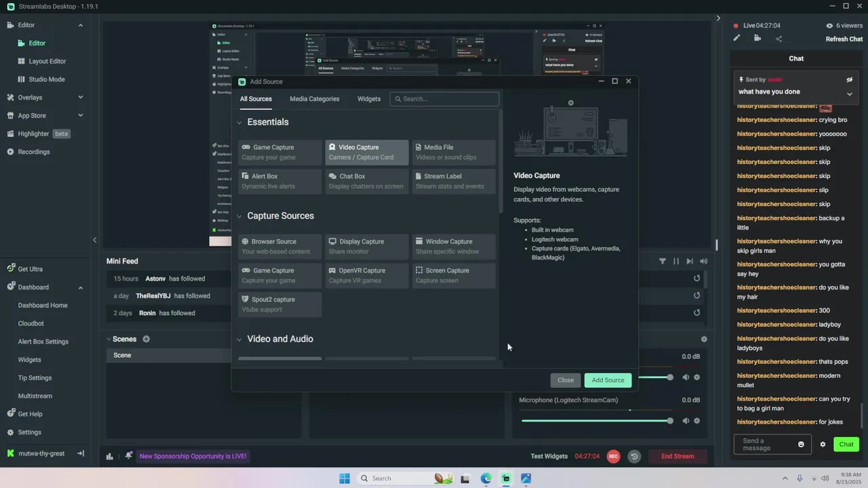The image size is (868, 488).
Task: Open chat settings gear
Action: [x=823, y=445]
